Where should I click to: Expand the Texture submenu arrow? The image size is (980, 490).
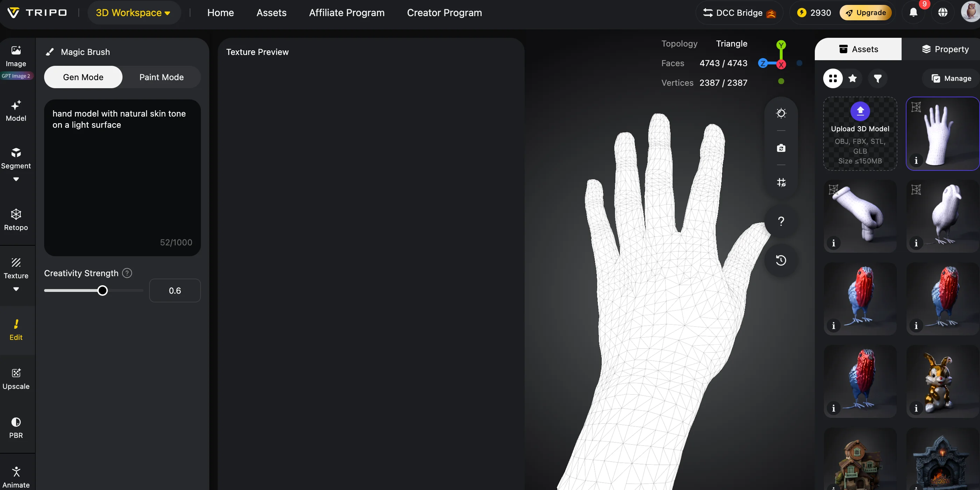[x=16, y=289]
